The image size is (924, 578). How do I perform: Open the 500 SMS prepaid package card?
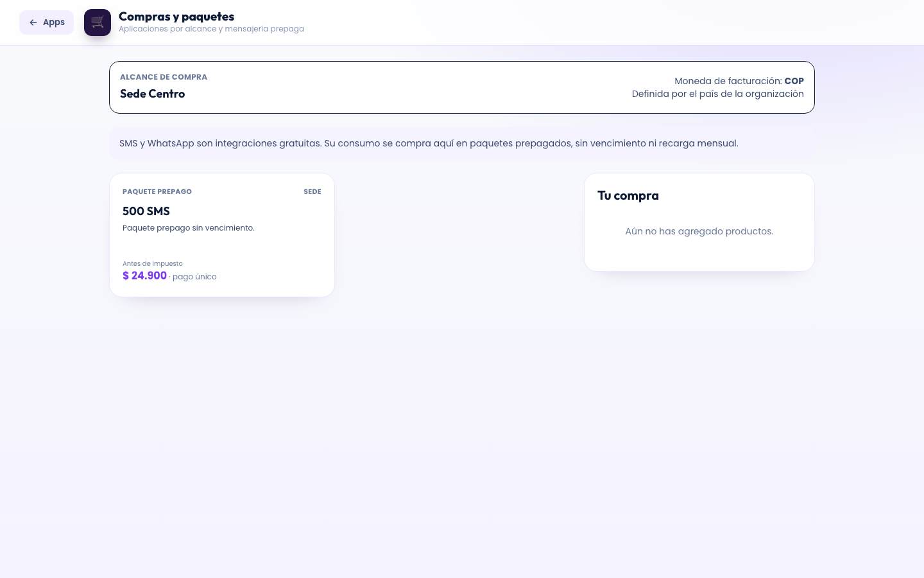(222, 235)
